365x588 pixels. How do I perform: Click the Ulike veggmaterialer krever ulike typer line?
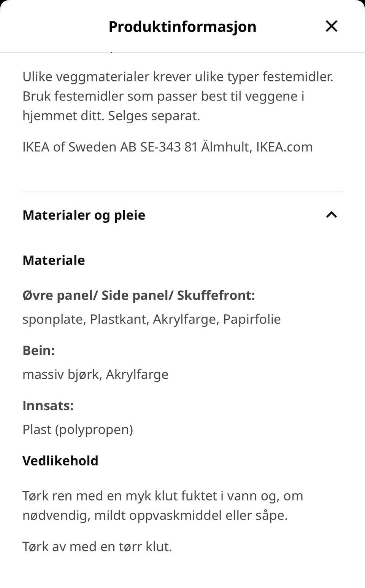coord(178,76)
